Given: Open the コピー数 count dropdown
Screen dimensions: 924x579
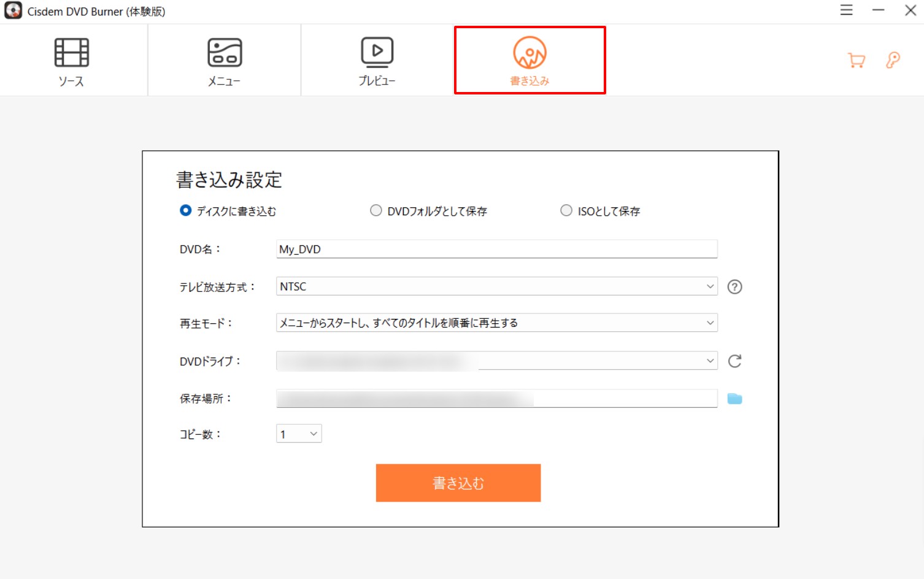Looking at the screenshot, I should (x=299, y=434).
